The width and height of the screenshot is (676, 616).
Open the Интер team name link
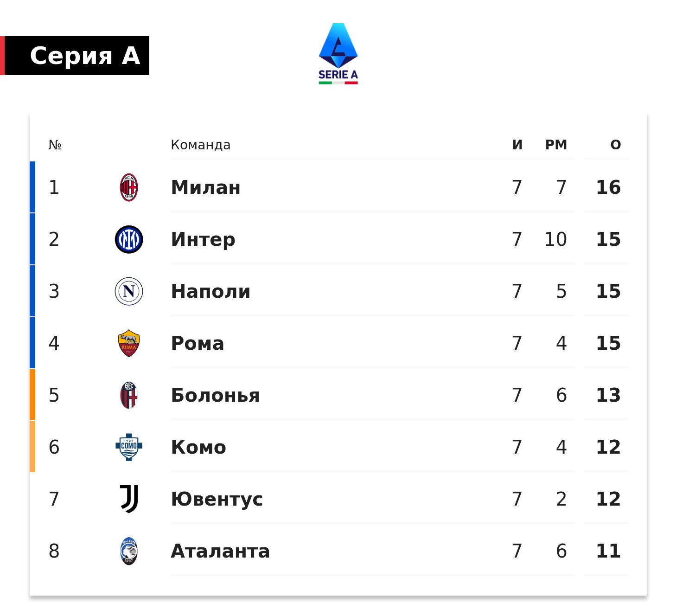pos(203,239)
